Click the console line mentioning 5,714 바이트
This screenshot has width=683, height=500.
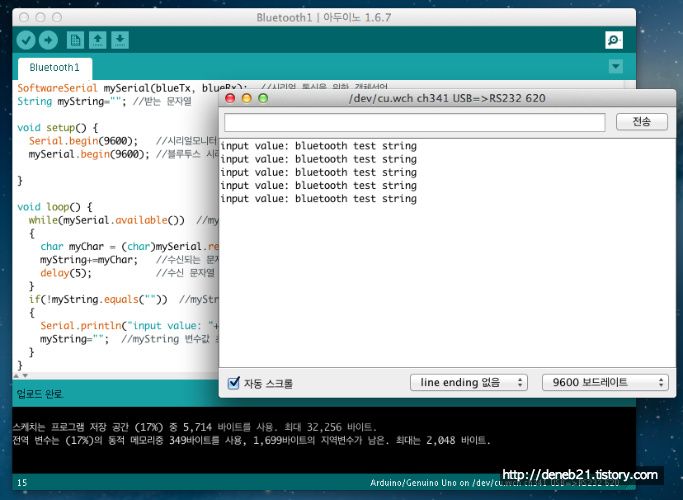(194, 427)
